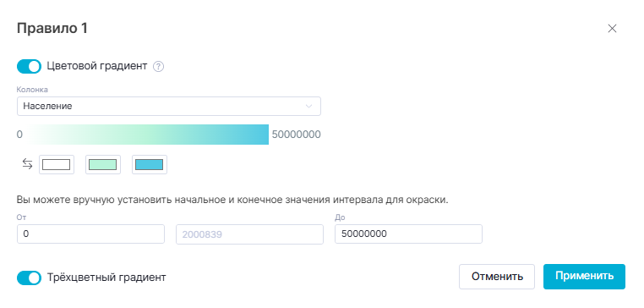
Task: Focus the До input with 50000000
Action: [x=409, y=234]
